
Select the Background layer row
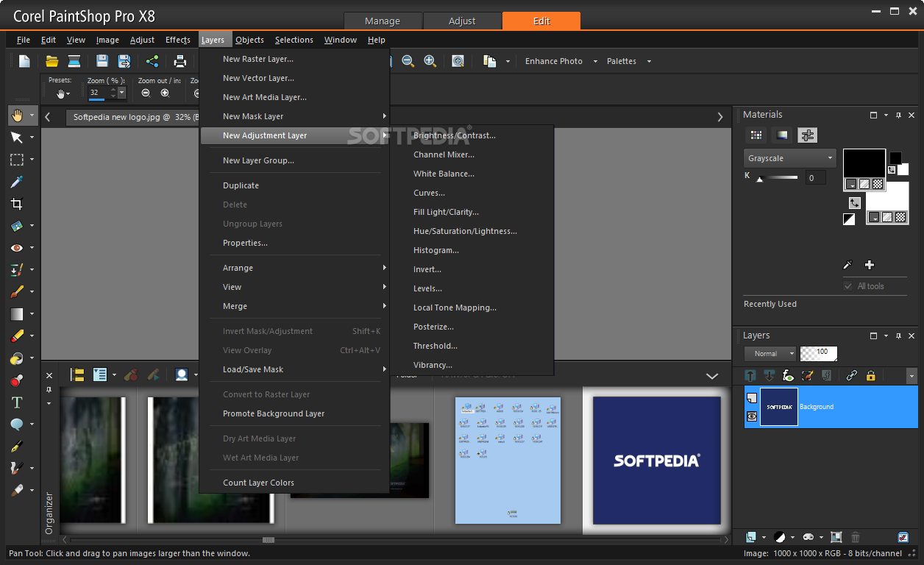pyautogui.click(x=831, y=407)
